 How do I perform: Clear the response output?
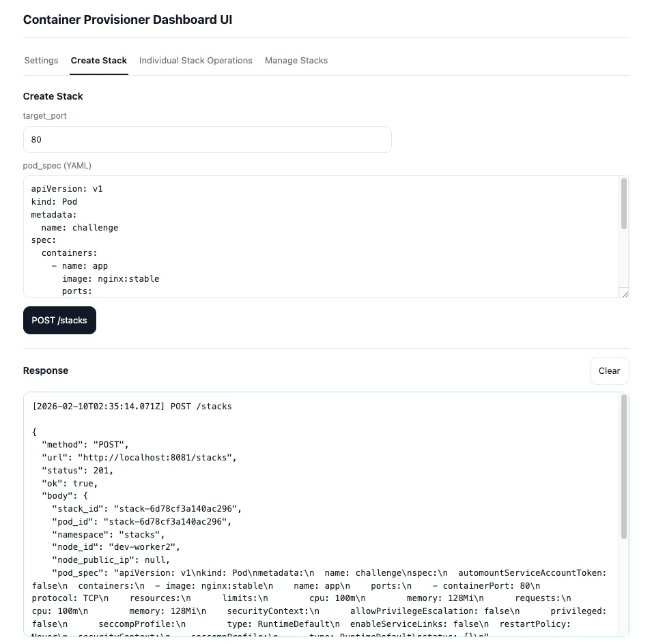pyautogui.click(x=609, y=371)
